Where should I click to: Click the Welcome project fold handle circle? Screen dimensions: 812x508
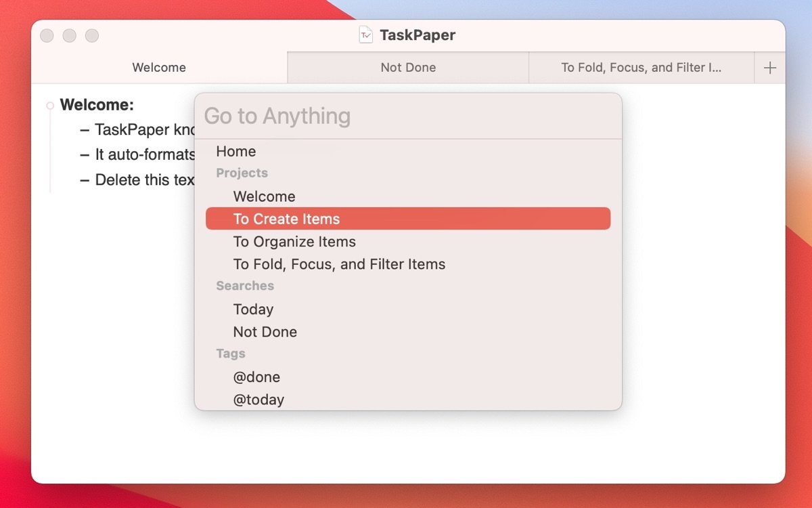(50, 106)
